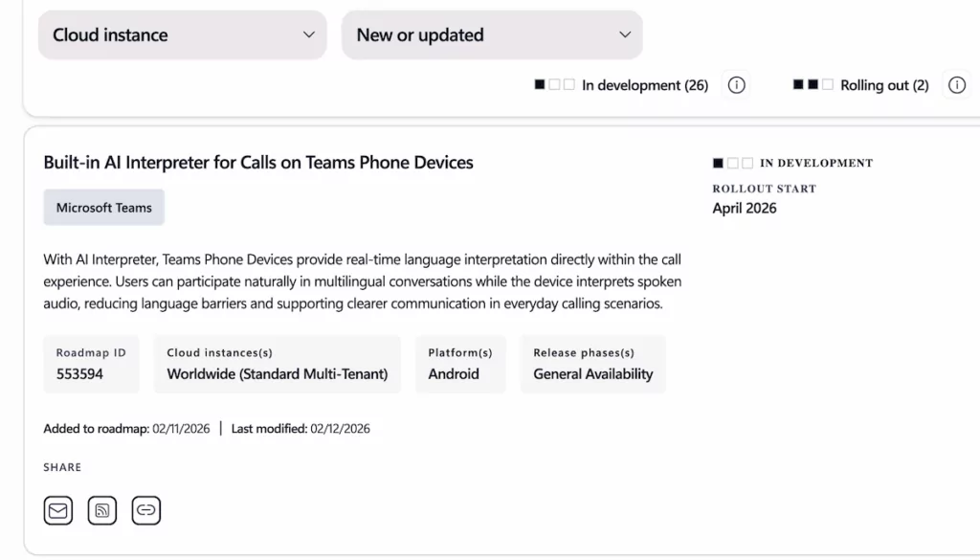Click the Worldwide (Standard Multi-Tenant) cloud instance value
The height and width of the screenshot is (560, 980).
[277, 374]
